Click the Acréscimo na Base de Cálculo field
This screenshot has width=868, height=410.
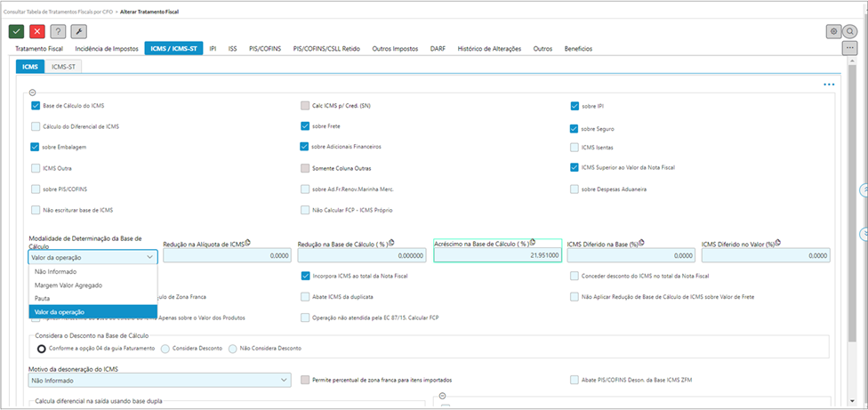[x=496, y=255]
